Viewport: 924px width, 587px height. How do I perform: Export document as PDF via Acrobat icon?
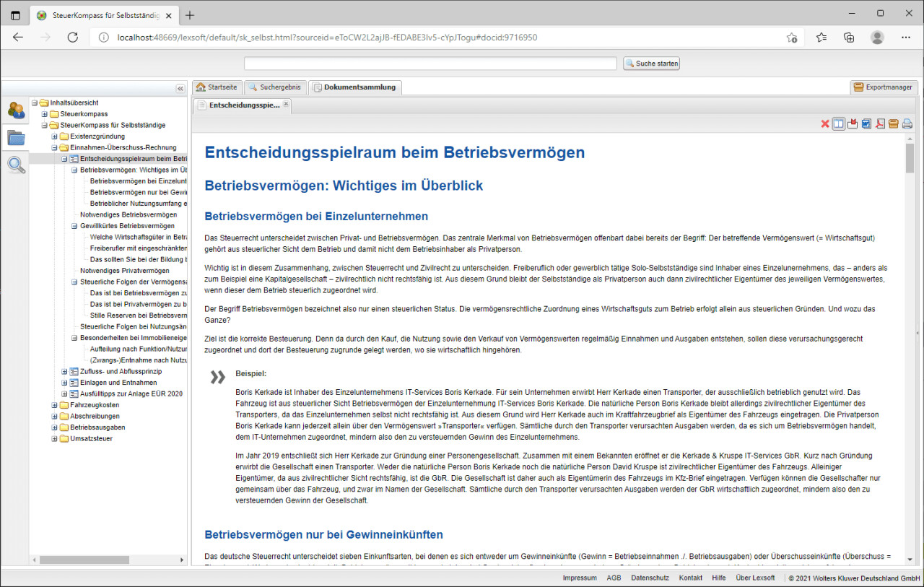(x=880, y=123)
